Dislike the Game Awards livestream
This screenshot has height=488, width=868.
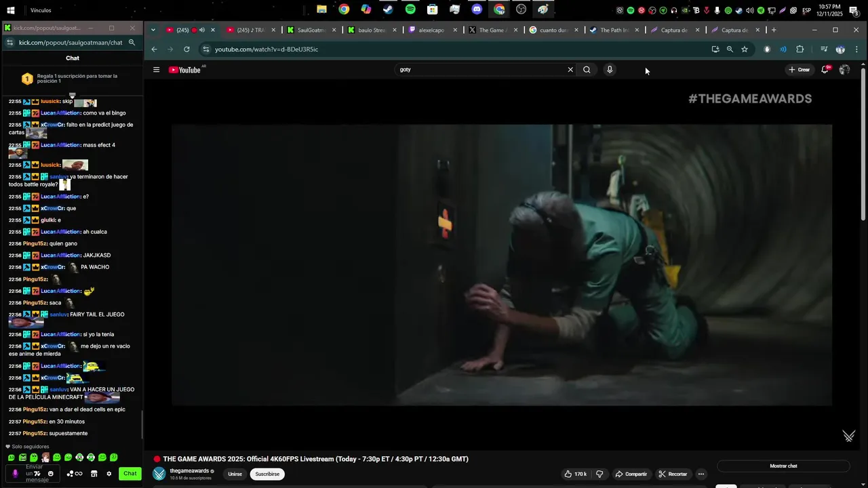[x=599, y=474]
